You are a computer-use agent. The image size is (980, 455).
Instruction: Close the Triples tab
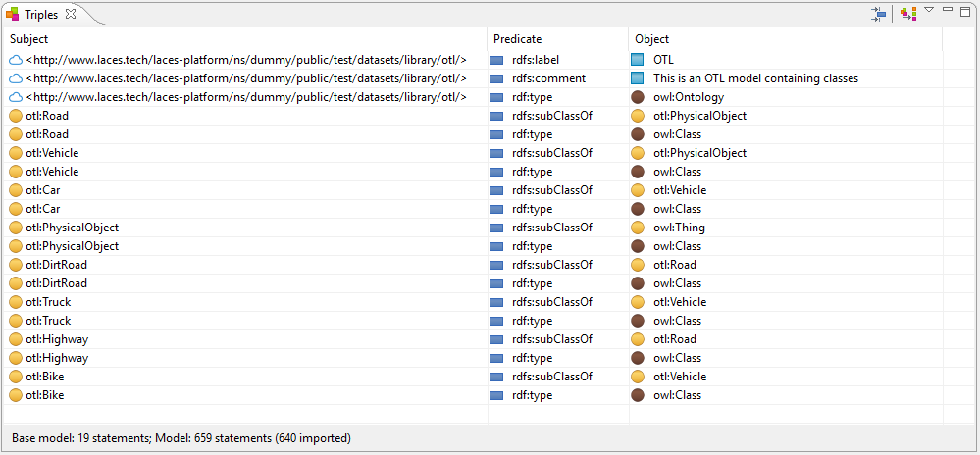pos(70,15)
